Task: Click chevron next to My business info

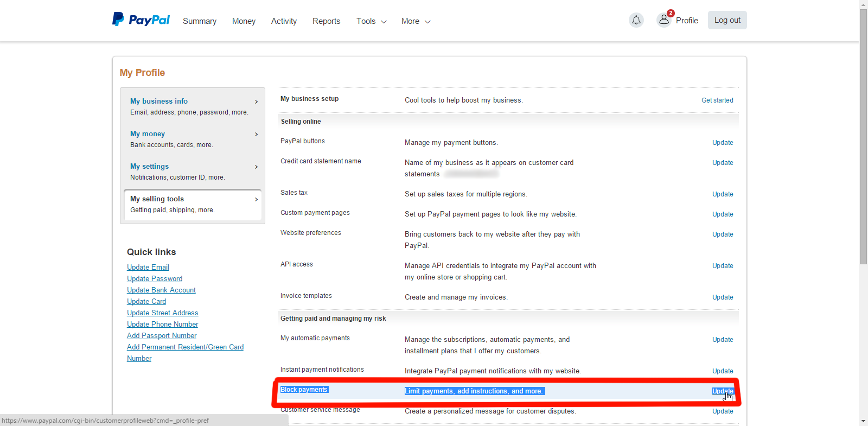Action: [257, 101]
